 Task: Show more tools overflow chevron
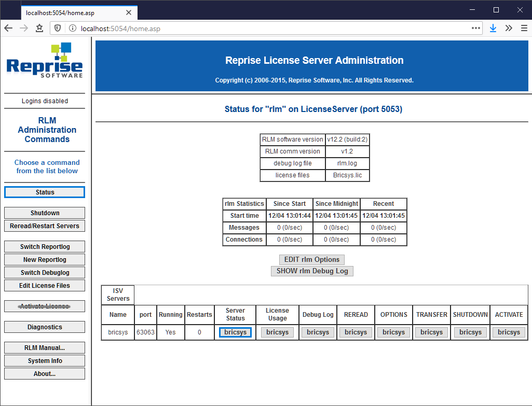[509, 28]
